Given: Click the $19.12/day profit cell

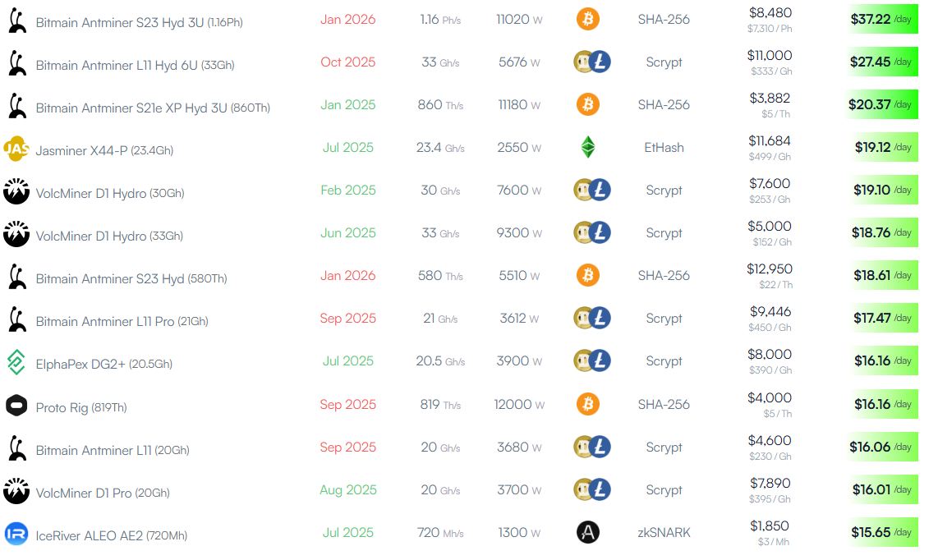Looking at the screenshot, I should click(882, 147).
